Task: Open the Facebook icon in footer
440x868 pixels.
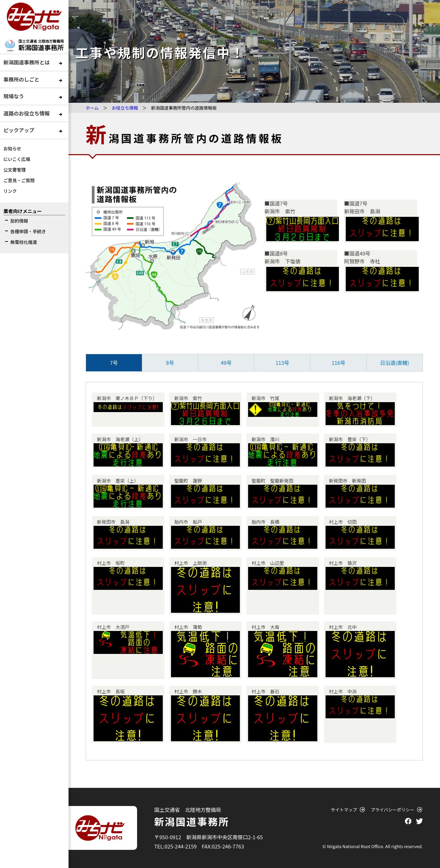Action: click(x=408, y=821)
